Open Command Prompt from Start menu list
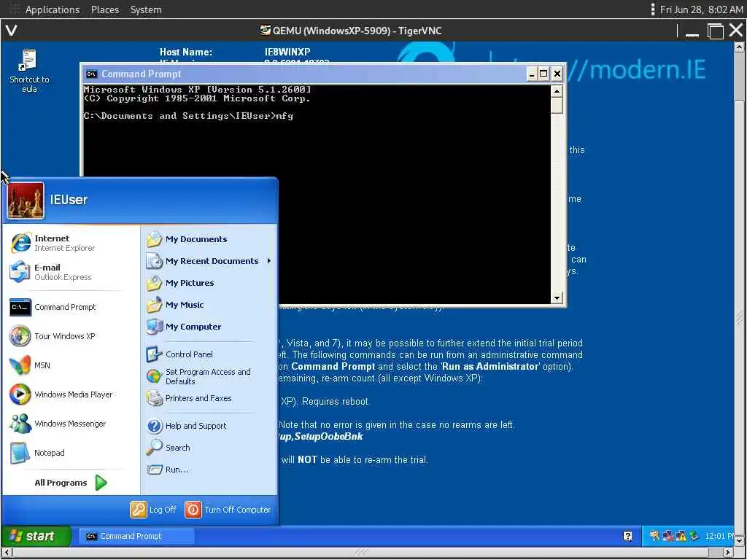Screen dimensions: 747x560 click(x=53, y=307)
